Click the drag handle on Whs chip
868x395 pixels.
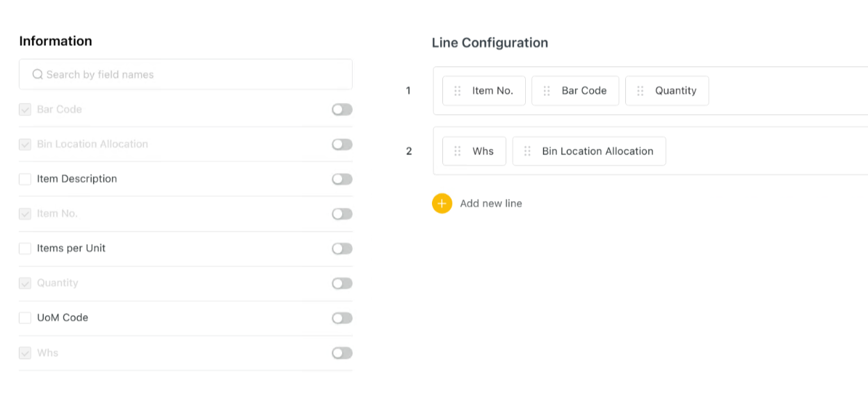click(x=457, y=152)
